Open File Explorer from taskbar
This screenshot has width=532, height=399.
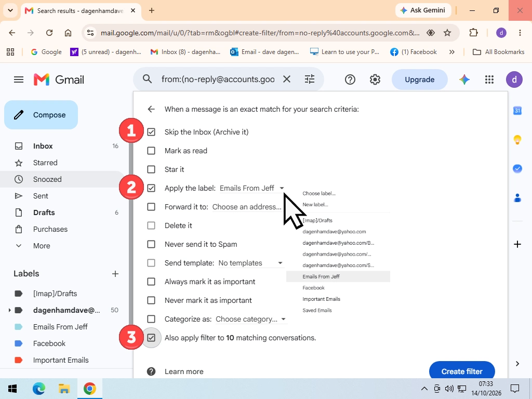pyautogui.click(x=64, y=389)
